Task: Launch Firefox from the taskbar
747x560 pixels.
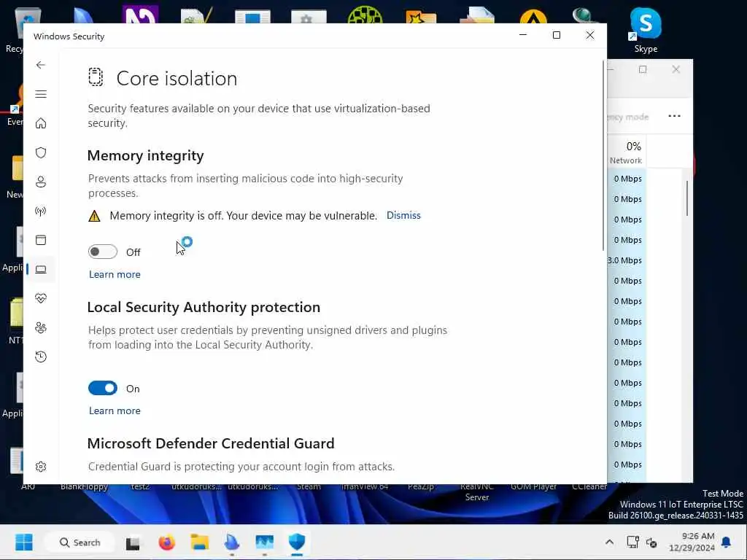Action: coord(166,542)
